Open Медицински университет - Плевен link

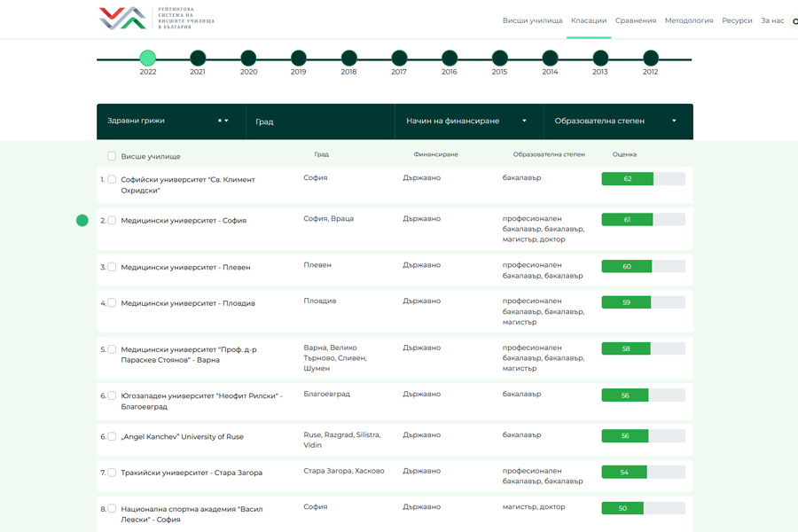tap(186, 267)
